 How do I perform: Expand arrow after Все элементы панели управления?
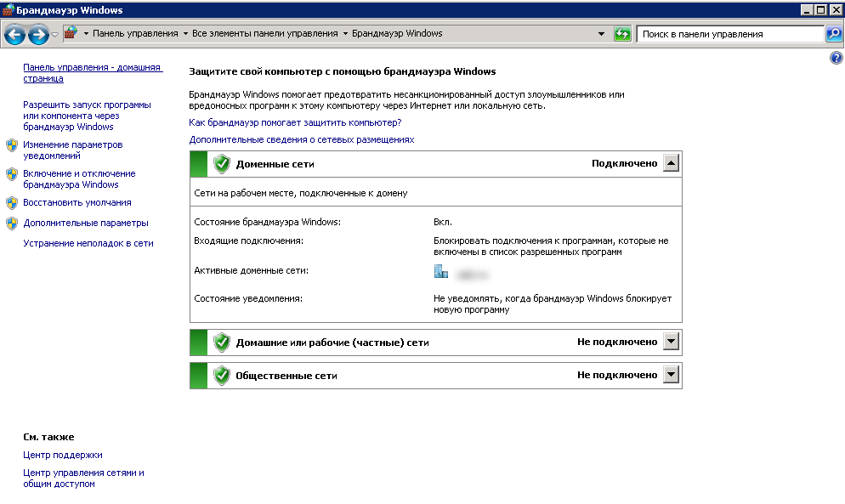(x=345, y=33)
